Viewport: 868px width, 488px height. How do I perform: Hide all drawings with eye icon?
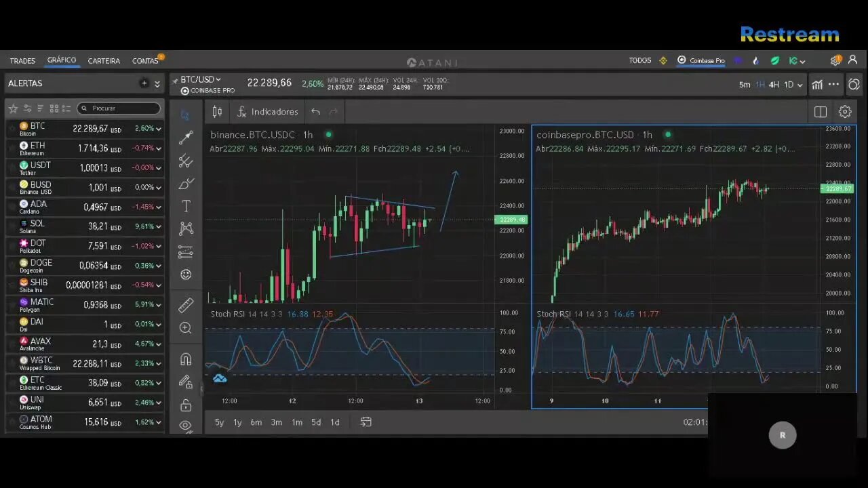click(x=186, y=426)
